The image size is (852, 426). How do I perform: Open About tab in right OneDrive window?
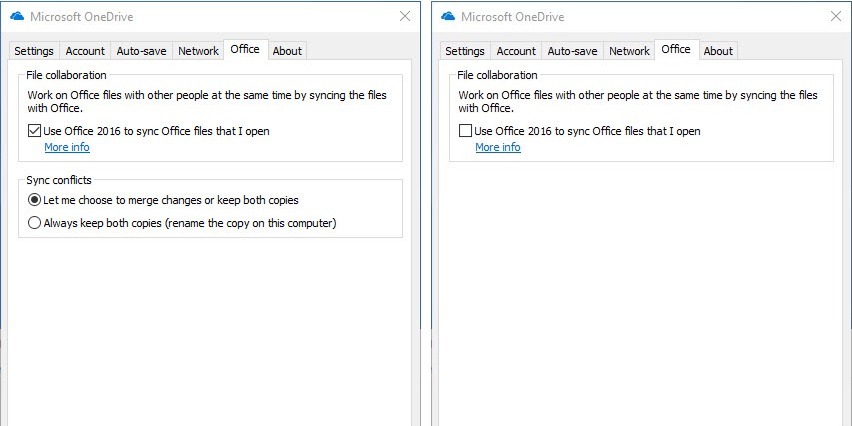click(718, 51)
